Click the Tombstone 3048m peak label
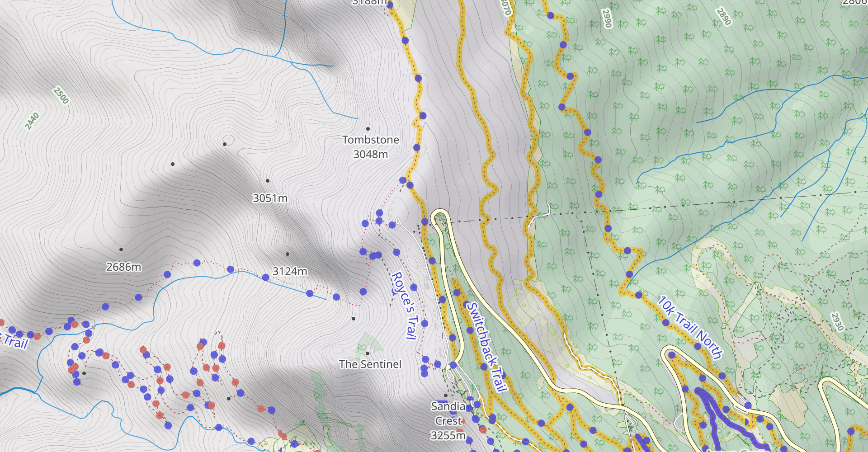Screen dimensions: 868x452 pos(371,147)
